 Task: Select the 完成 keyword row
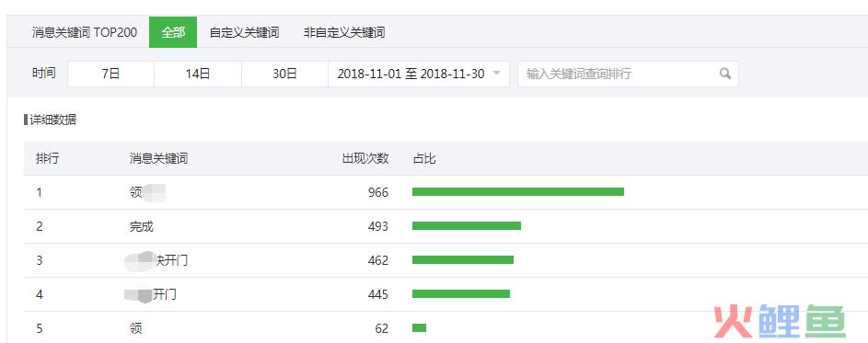[446, 226]
